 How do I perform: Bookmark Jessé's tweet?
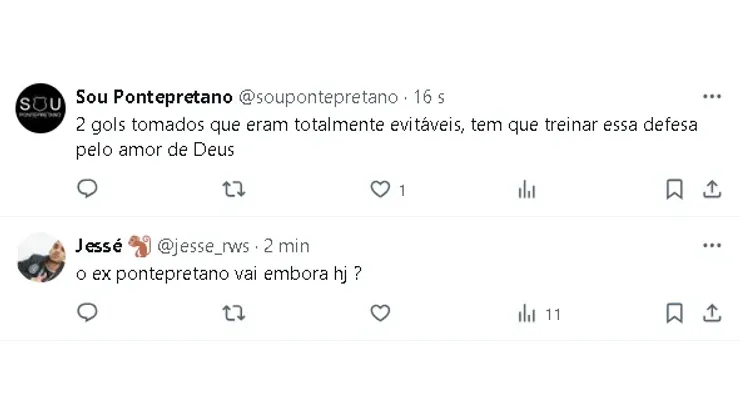click(x=674, y=313)
